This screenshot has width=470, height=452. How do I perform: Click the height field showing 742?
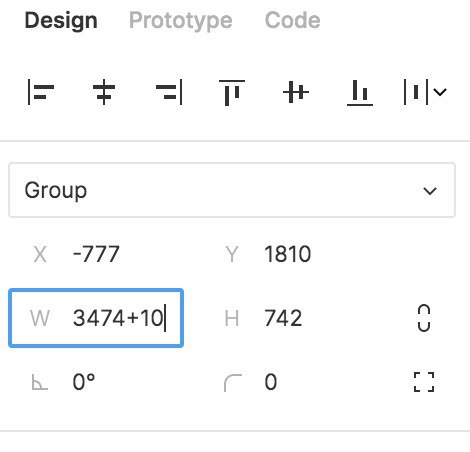click(x=283, y=318)
